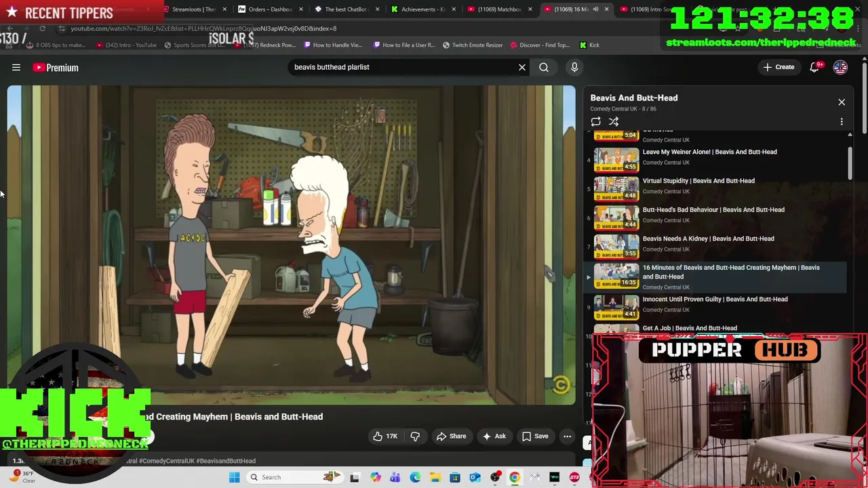This screenshot has height=488, width=868.
Task: Click the browser address bar URL
Action: [203, 28]
